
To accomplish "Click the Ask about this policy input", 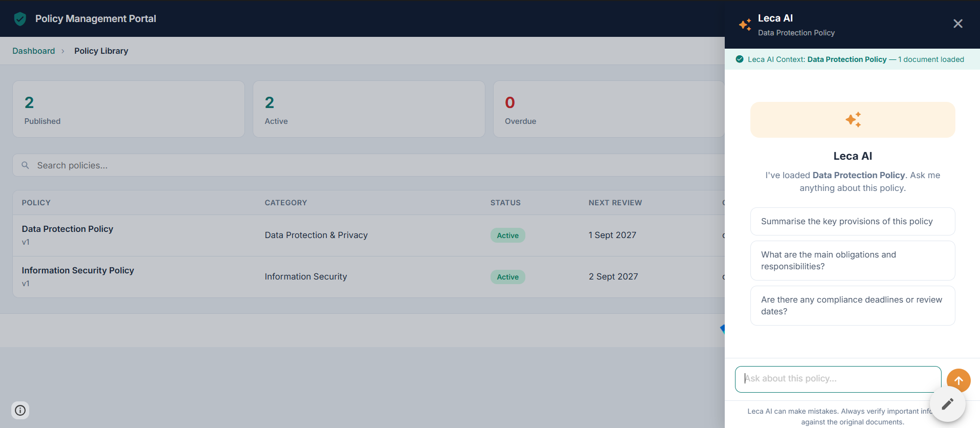I will pos(838,379).
